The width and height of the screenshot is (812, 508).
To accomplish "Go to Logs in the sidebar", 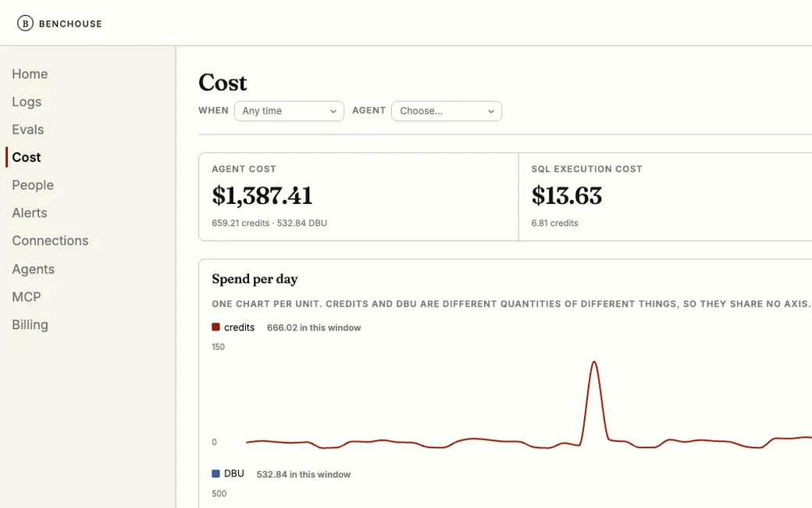I will [27, 102].
